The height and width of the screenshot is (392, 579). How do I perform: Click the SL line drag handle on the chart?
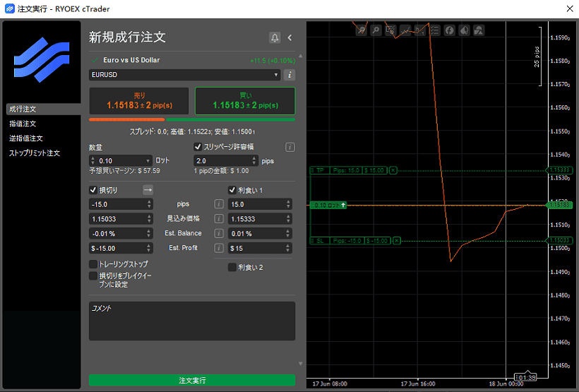(x=312, y=241)
